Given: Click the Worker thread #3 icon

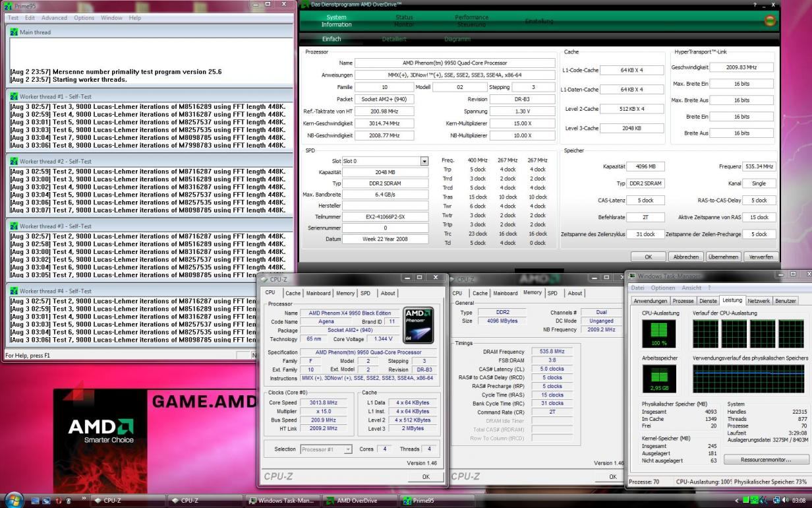Looking at the screenshot, I should click(14, 226).
